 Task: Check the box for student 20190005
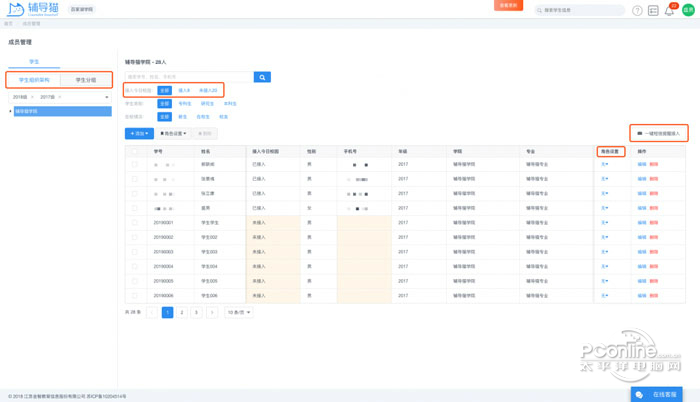(134, 281)
